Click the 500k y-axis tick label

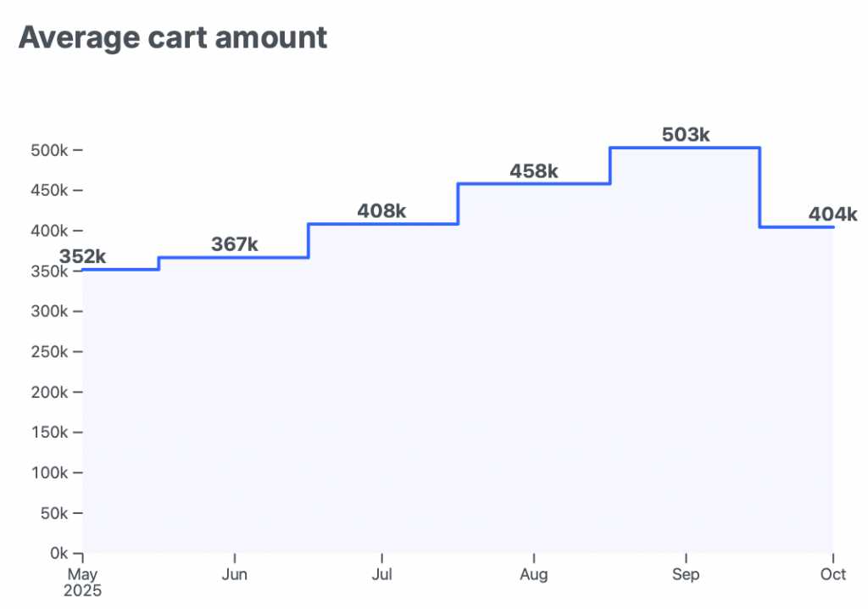[x=51, y=150]
